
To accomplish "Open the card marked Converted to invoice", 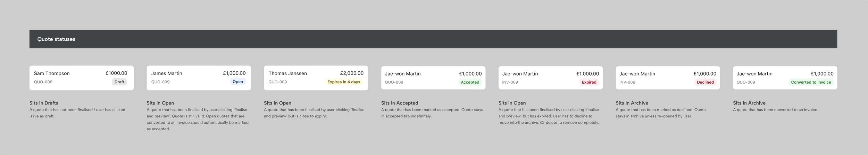I will point(785,78).
